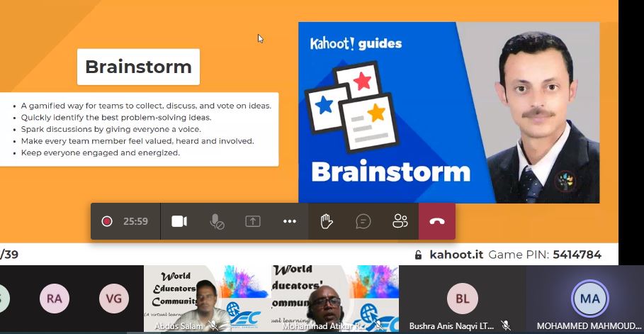644x334 pixels.
Task: Select Abdus Salam video tile
Action: click(x=208, y=299)
